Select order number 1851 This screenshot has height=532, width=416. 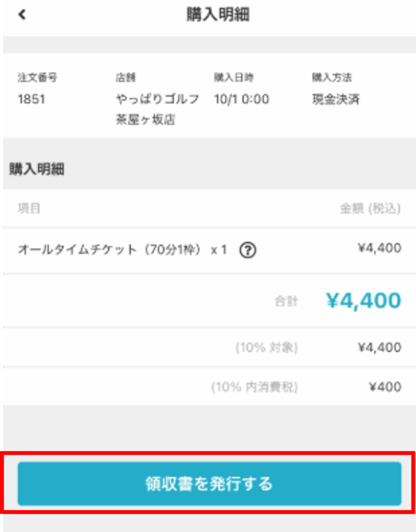[x=31, y=99]
